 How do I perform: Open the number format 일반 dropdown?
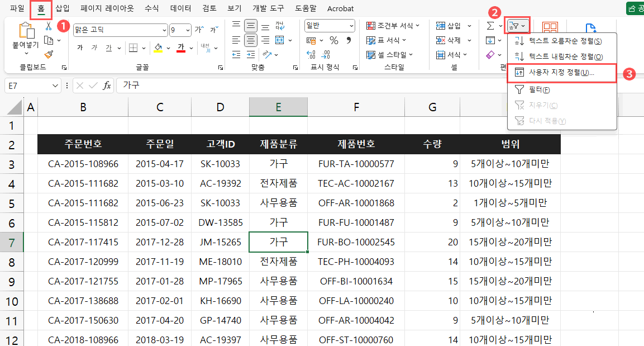pos(351,26)
